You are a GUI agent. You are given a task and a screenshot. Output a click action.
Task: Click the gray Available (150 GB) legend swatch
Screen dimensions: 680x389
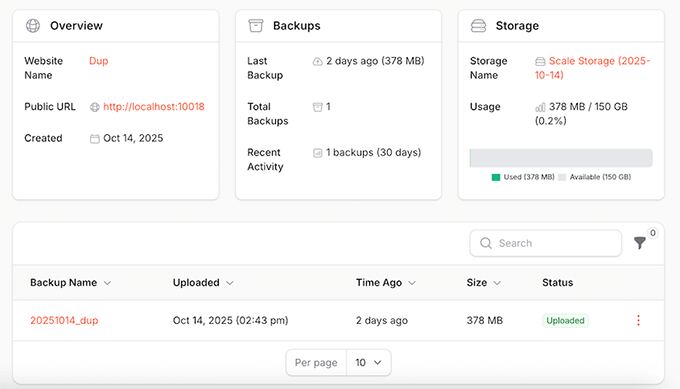point(562,177)
